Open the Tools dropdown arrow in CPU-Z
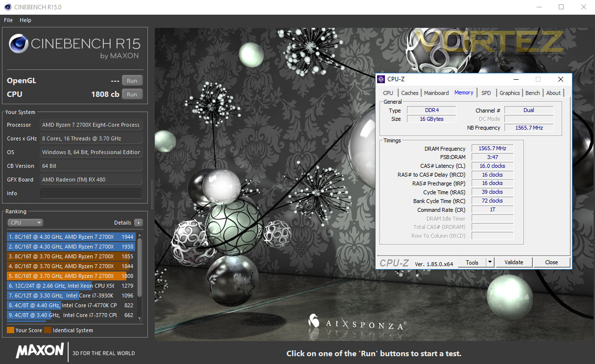 click(x=490, y=262)
